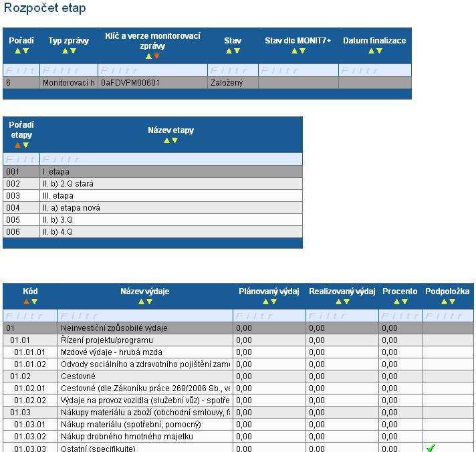Sort Název výdaje ascending
The image size is (476, 452).
click(x=141, y=302)
